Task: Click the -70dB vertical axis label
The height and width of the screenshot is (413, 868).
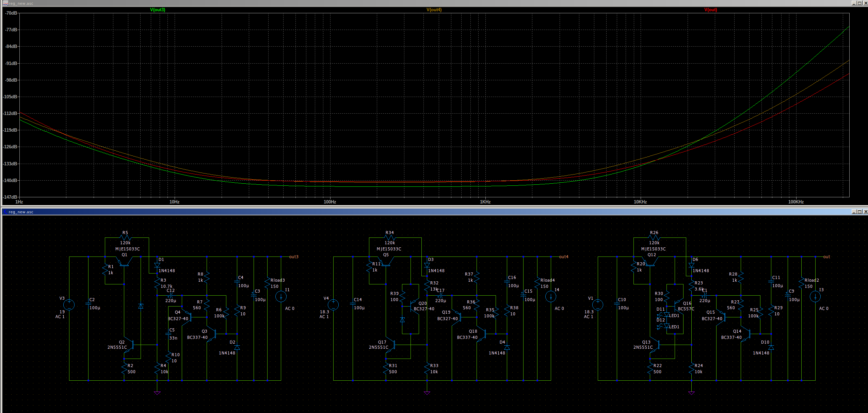Action: pos(11,13)
